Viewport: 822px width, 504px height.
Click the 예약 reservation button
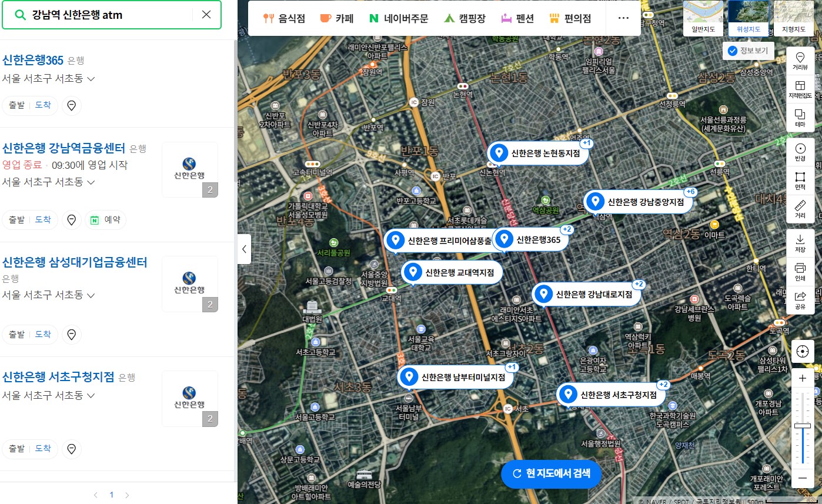click(105, 220)
